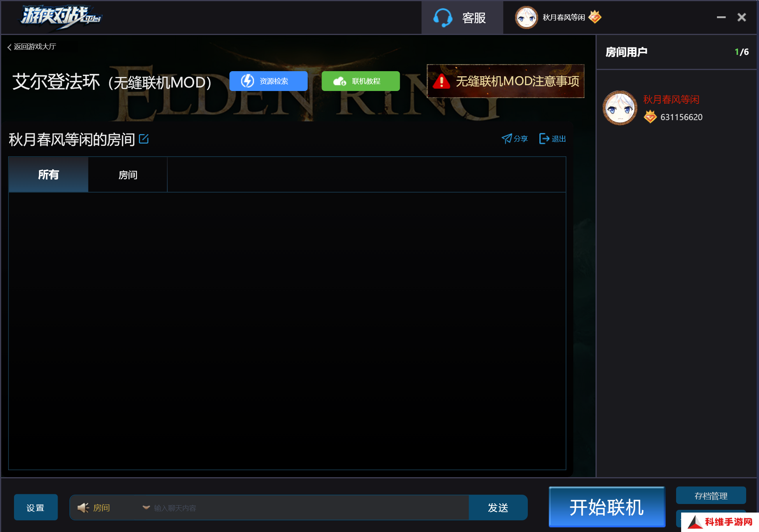Click cloud icon on 联机教程 button

[x=340, y=81]
